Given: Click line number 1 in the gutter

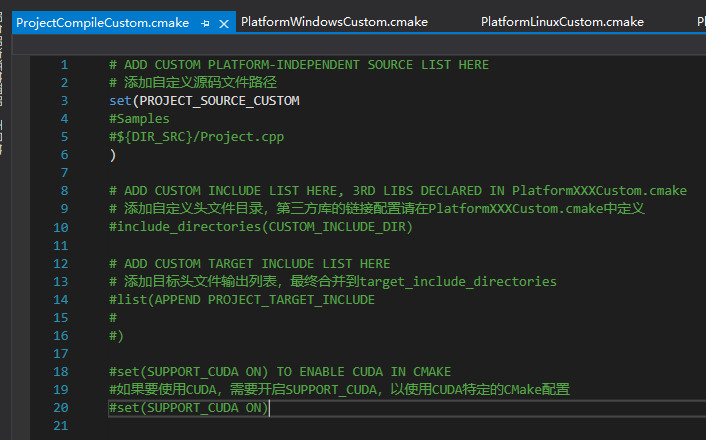Looking at the screenshot, I should coord(64,65).
